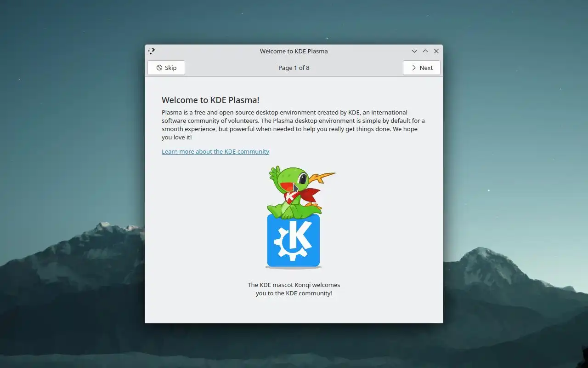Skip the KDE Plasma welcome tour
This screenshot has width=588, height=368.
[x=166, y=68]
